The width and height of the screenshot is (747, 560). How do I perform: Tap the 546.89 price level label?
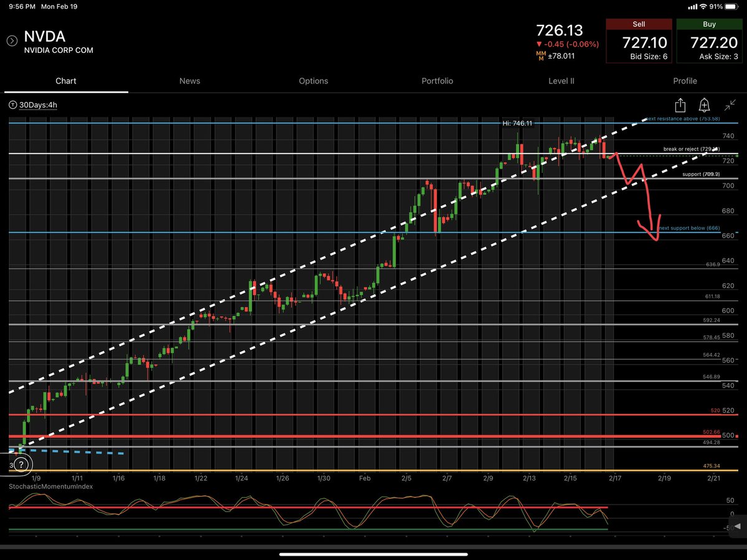click(x=713, y=377)
